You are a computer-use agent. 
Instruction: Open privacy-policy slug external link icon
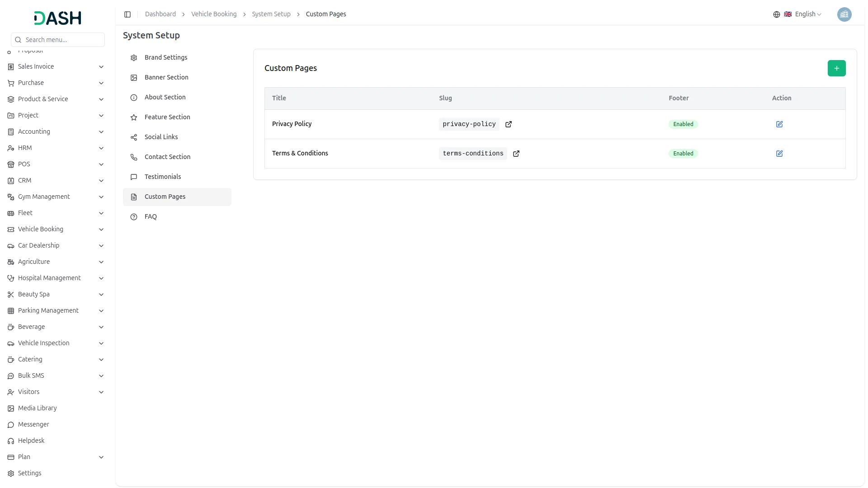coord(509,124)
